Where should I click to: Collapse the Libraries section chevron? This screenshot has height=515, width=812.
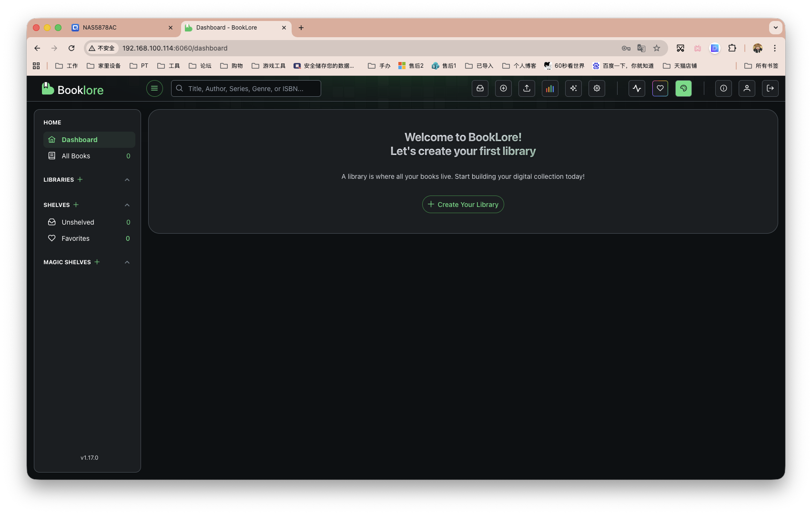(127, 180)
